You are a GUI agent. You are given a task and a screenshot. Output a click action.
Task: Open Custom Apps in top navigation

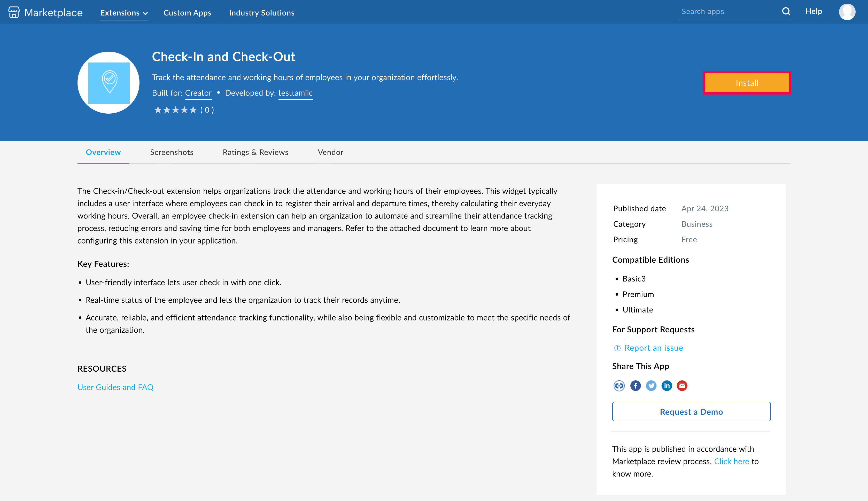pos(187,13)
